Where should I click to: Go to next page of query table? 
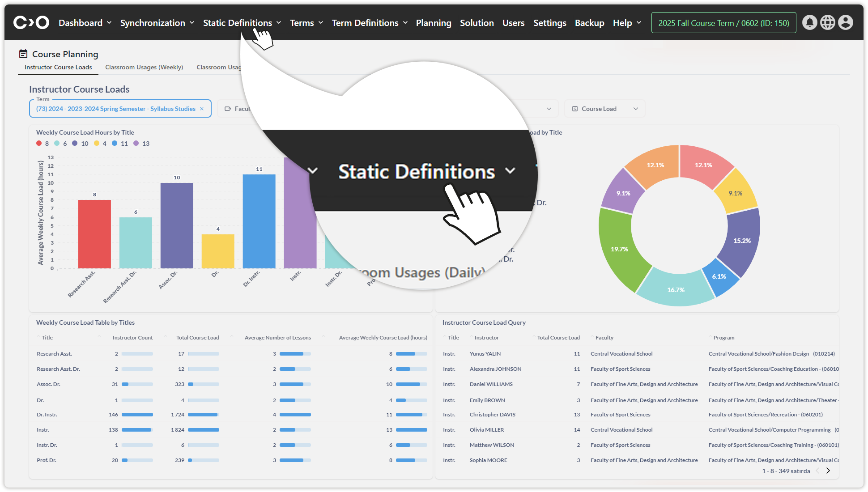pyautogui.click(x=828, y=471)
